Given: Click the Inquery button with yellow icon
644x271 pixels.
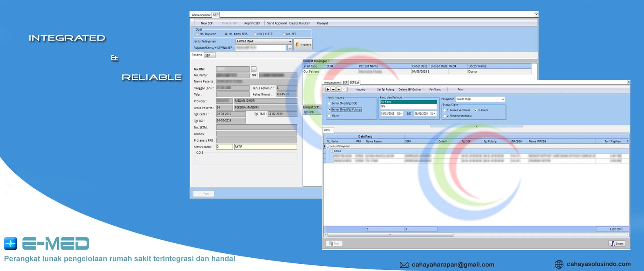Looking at the screenshot, I should (x=303, y=44).
